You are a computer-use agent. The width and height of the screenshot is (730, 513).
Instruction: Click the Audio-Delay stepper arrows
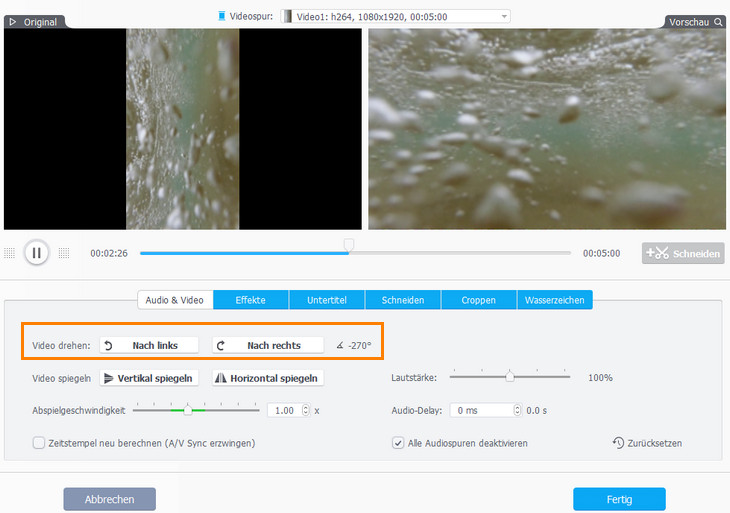[517, 410]
